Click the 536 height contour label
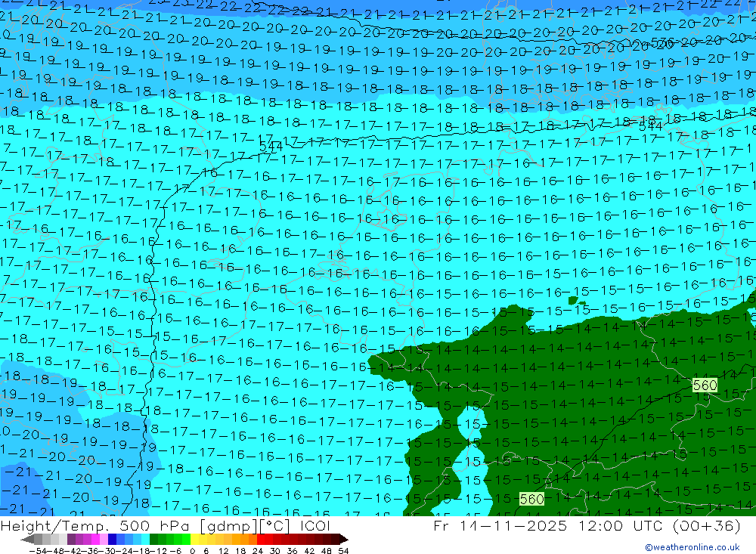This screenshot has width=756, height=554. tap(662, 42)
